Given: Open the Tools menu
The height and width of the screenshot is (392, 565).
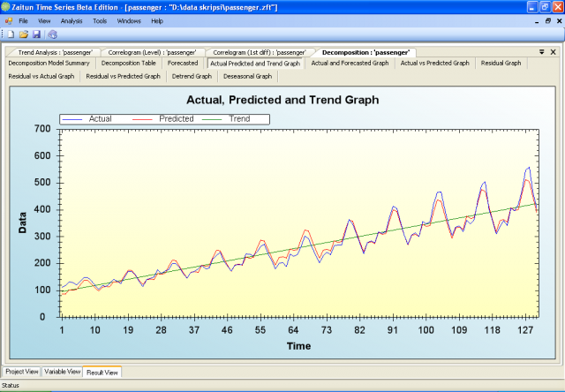Looking at the screenshot, I should [x=100, y=20].
